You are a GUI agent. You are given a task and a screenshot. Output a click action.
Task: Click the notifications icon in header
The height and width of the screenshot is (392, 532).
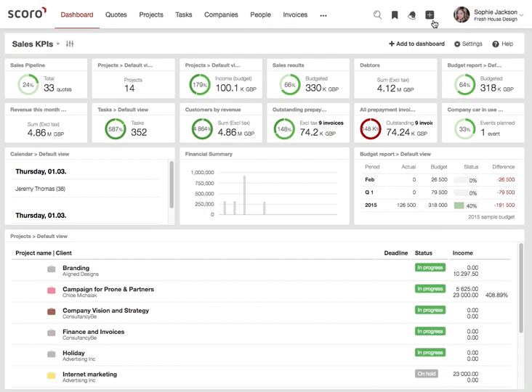(x=412, y=15)
